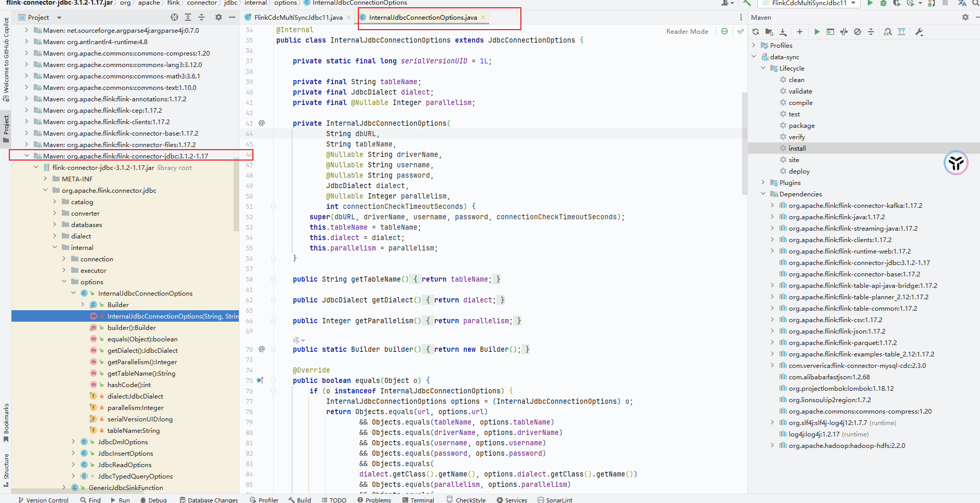Open Welcome to GitHub Copilot side tab
Image resolution: width=980 pixels, height=503 pixels.
(x=6, y=59)
